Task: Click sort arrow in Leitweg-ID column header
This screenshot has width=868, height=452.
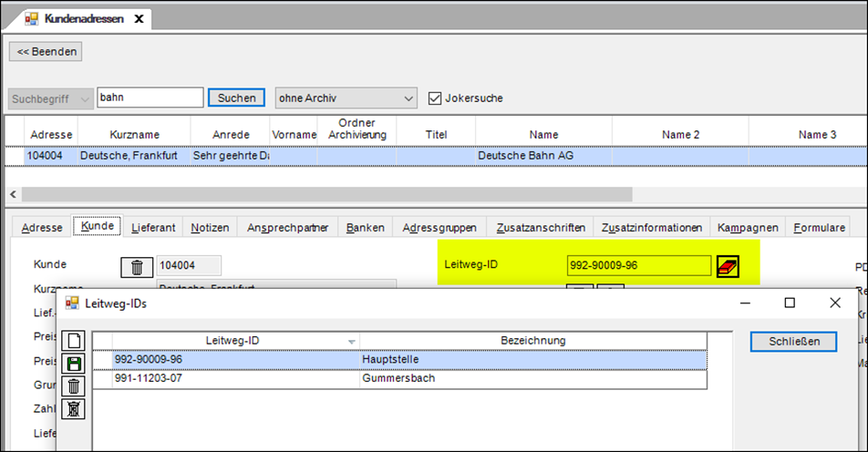Action: click(x=352, y=342)
